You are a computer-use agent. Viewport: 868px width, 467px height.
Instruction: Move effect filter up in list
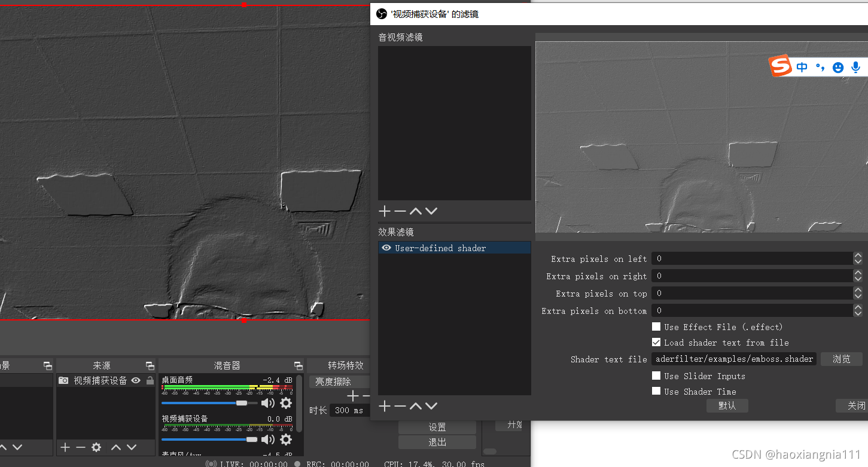point(416,407)
